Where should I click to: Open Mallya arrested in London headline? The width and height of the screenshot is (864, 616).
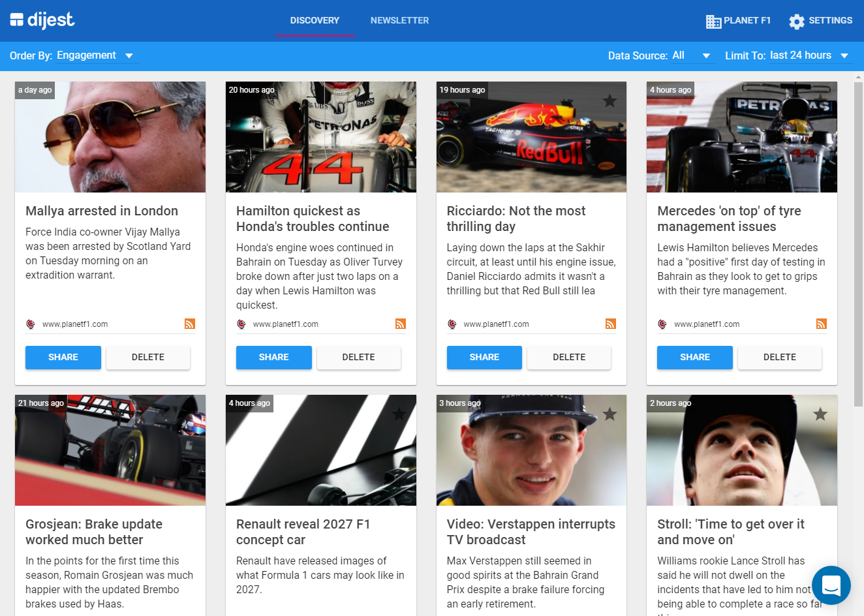[x=102, y=211]
